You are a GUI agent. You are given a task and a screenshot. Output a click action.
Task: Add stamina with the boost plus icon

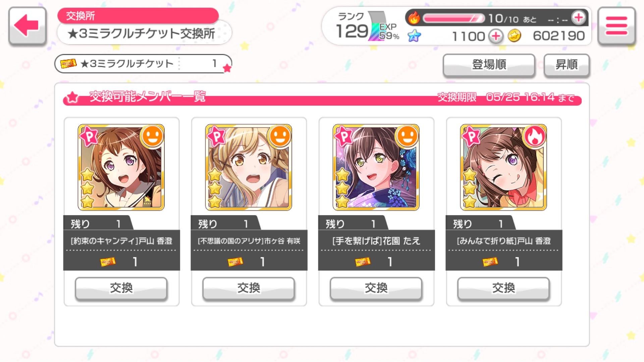579,18
